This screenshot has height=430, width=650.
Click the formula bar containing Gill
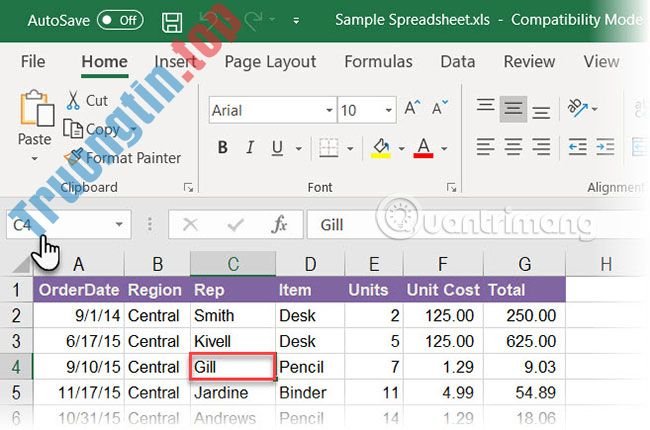pos(477,224)
